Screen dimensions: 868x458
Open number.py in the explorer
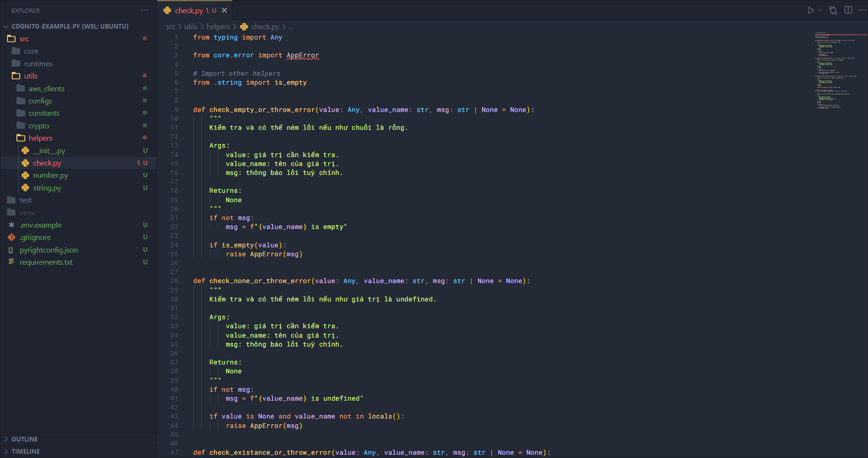pyautogui.click(x=50, y=175)
